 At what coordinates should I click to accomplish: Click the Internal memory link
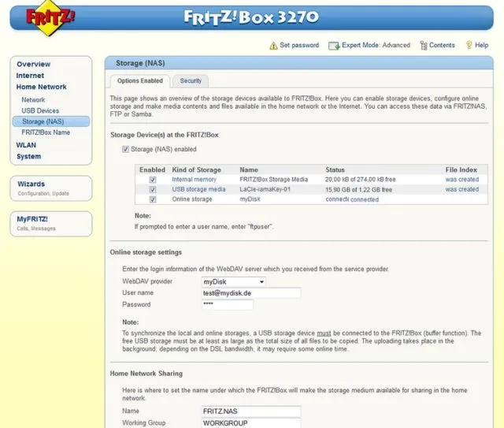pyautogui.click(x=194, y=179)
